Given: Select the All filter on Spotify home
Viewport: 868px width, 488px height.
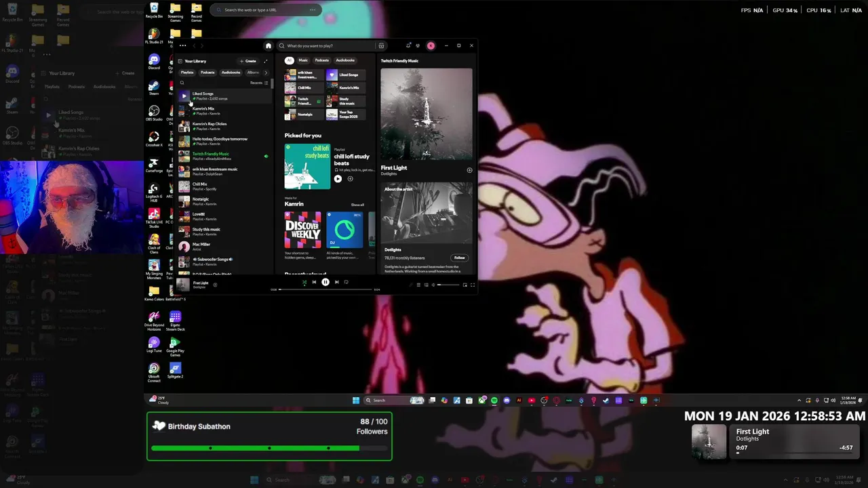Looking at the screenshot, I should tap(289, 60).
